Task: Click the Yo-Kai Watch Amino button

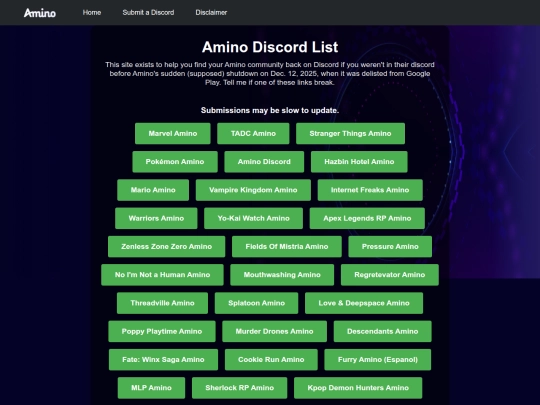Action: (253, 218)
